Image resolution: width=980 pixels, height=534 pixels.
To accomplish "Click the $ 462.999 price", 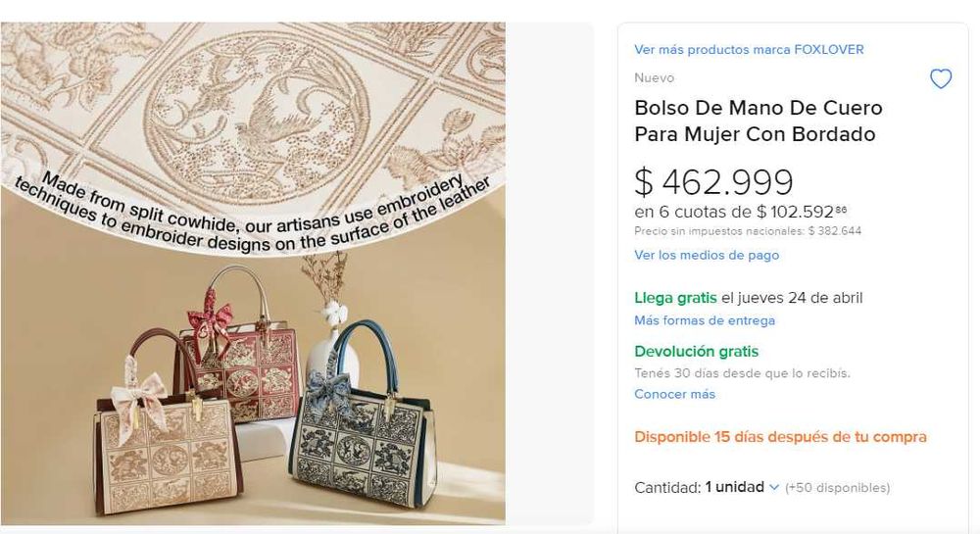I will (713, 181).
